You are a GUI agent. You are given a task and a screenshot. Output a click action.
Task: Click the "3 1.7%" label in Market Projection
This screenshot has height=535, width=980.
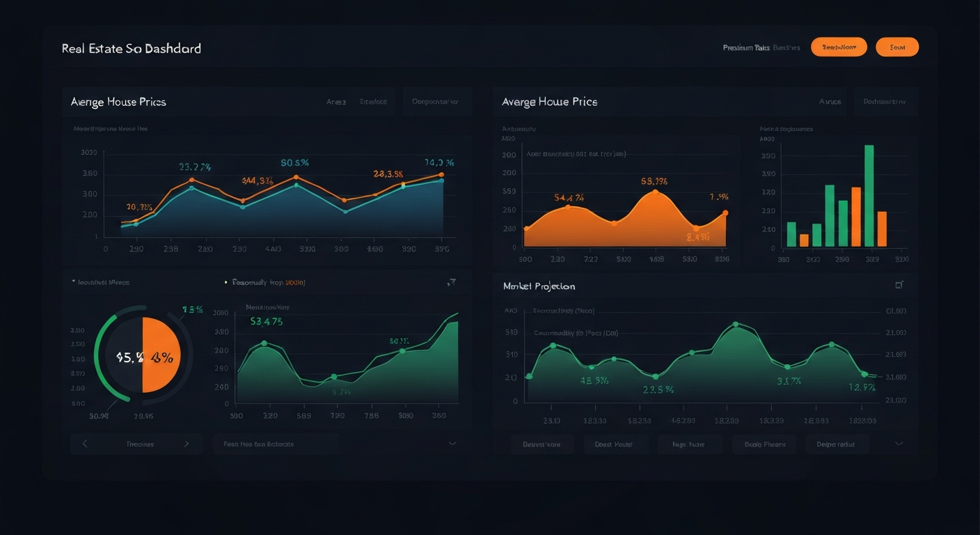tap(789, 381)
